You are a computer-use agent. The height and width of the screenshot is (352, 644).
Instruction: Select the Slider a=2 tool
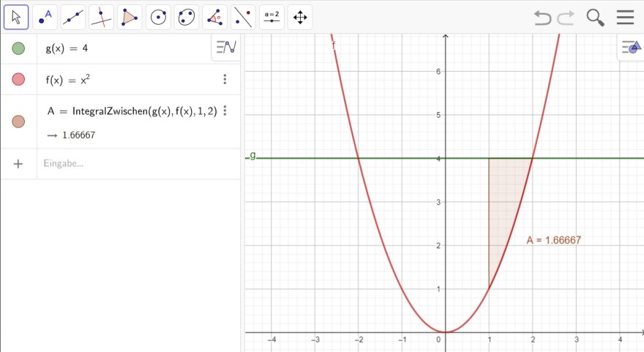272,18
